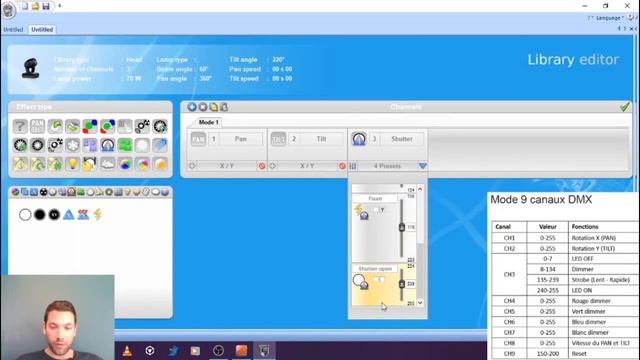Click the Flash preset name field

pyautogui.click(x=375, y=198)
